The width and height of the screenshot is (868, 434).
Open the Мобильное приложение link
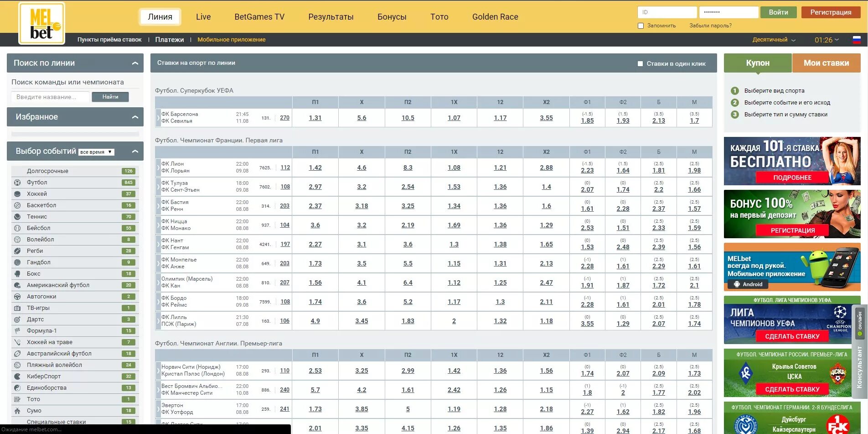tap(231, 40)
